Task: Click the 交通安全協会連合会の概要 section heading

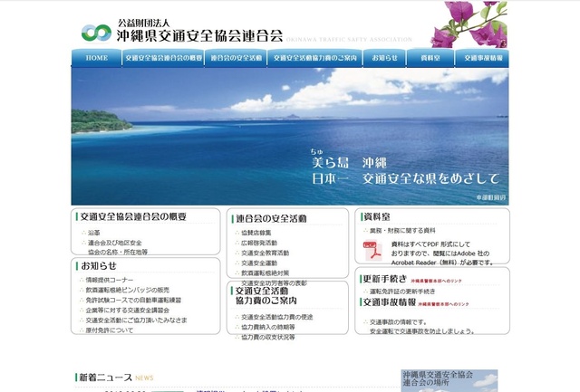Action: coord(133,216)
